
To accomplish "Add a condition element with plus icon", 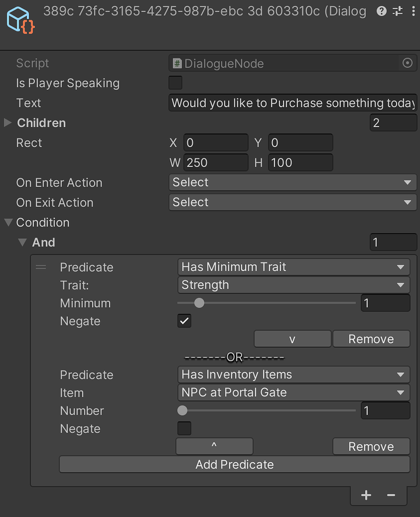I will (366, 495).
